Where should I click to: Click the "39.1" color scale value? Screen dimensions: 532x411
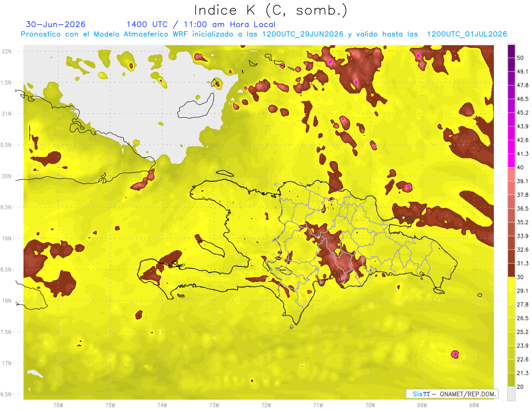pyautogui.click(x=522, y=181)
